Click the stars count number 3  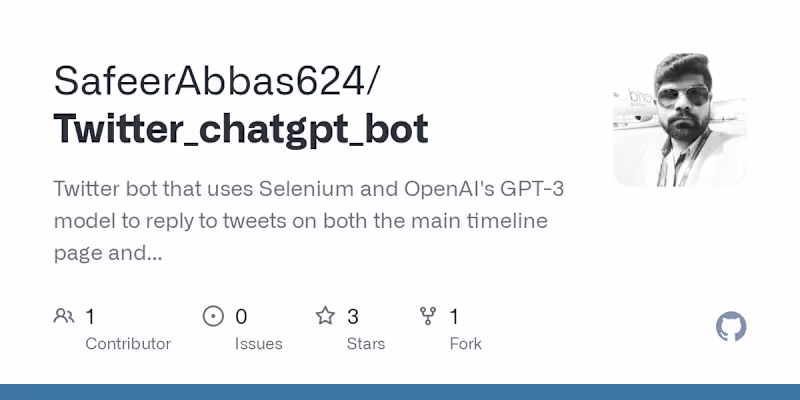click(x=353, y=317)
